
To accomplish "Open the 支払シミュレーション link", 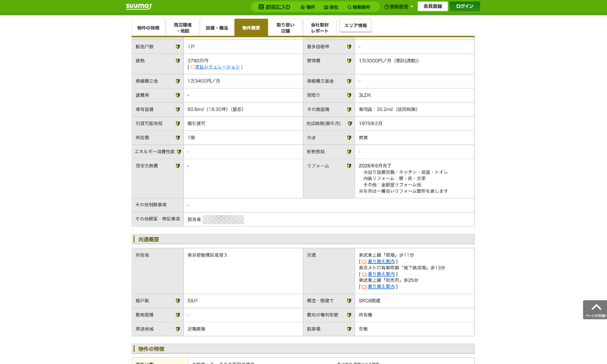I will coord(217,67).
